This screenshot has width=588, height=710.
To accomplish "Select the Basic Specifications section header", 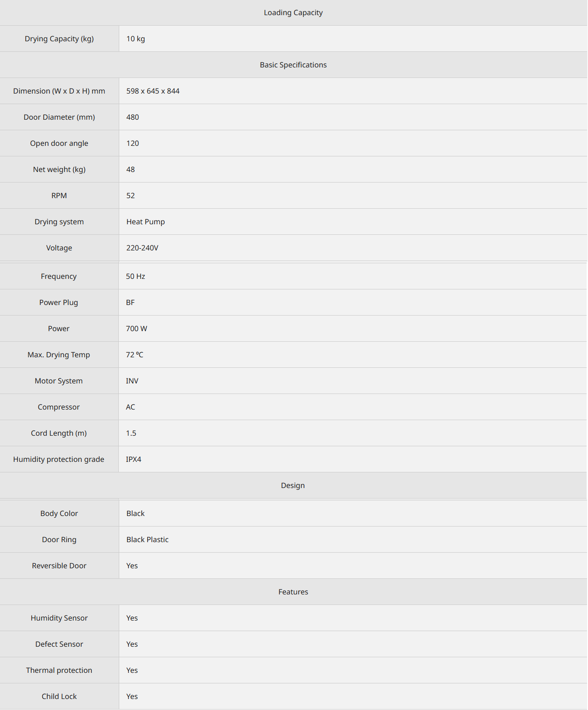I will click(x=293, y=65).
